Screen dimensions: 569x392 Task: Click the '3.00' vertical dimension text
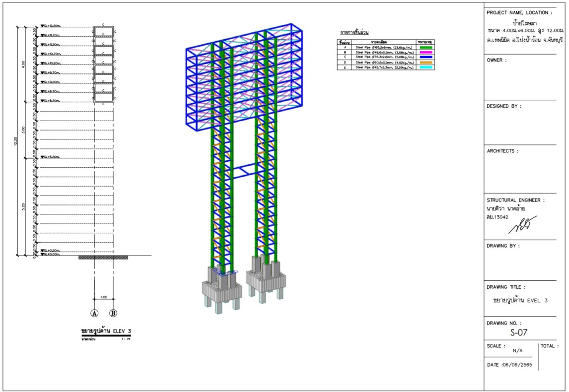click(23, 130)
